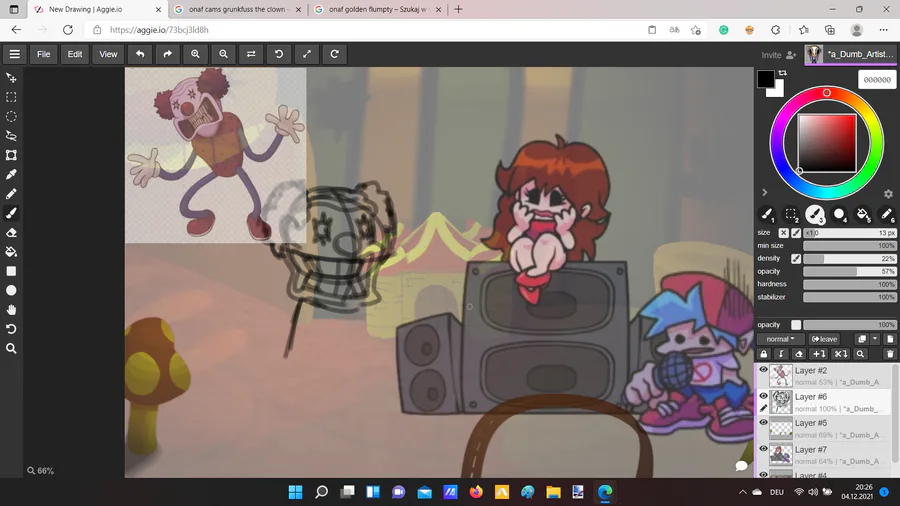
Task: Swap foreground and background colors
Action: pyautogui.click(x=782, y=73)
